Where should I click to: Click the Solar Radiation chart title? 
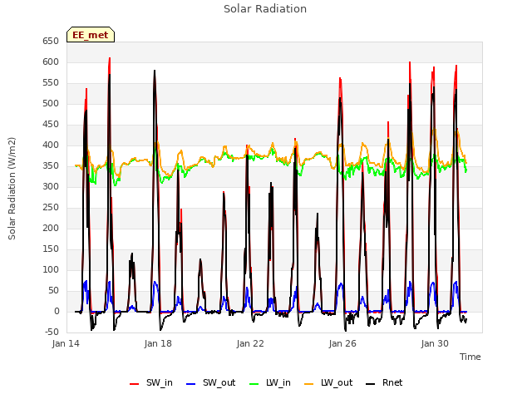click(265, 9)
